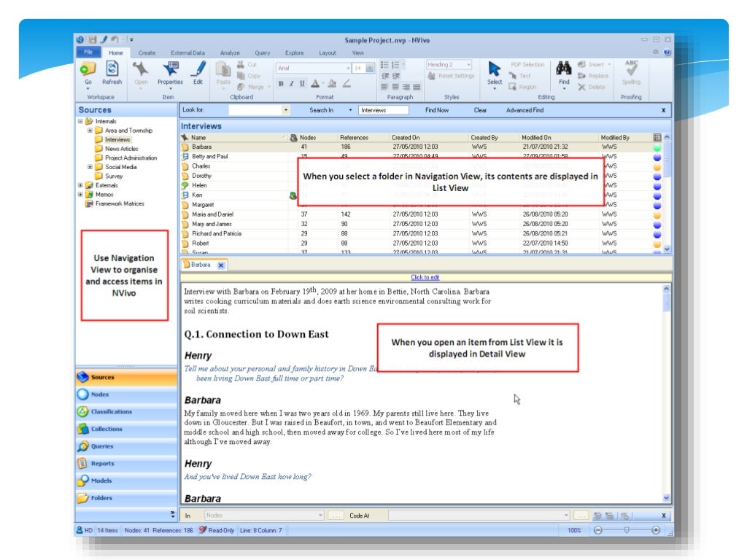
Task: Click the Find binoculars icon
Action: pos(564,69)
